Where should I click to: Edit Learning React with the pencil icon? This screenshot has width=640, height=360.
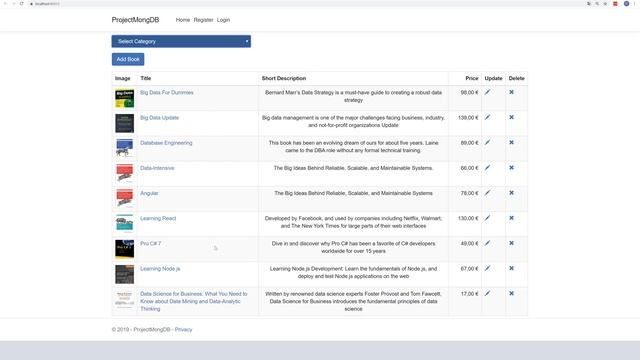tap(487, 218)
